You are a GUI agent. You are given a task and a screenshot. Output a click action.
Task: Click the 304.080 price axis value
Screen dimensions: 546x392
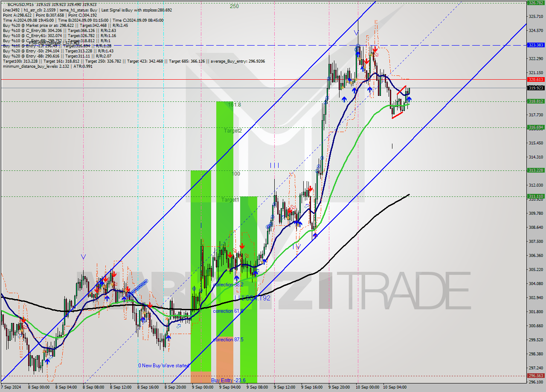tap(536, 283)
